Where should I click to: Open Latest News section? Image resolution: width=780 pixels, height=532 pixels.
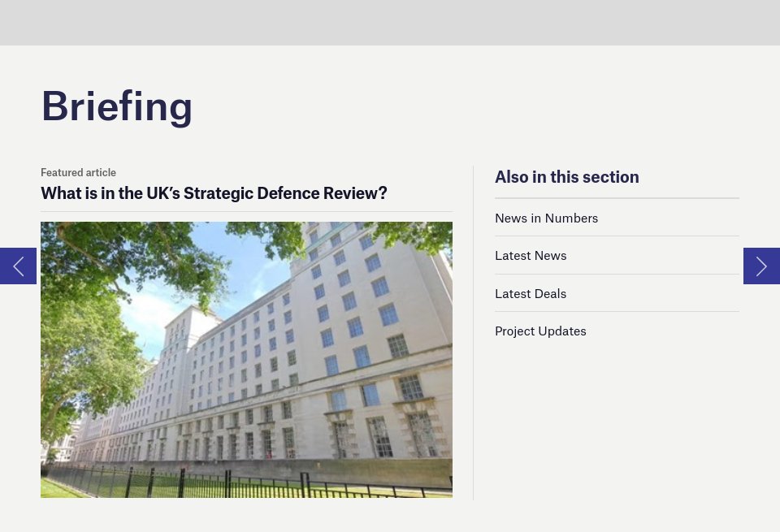[531, 255]
